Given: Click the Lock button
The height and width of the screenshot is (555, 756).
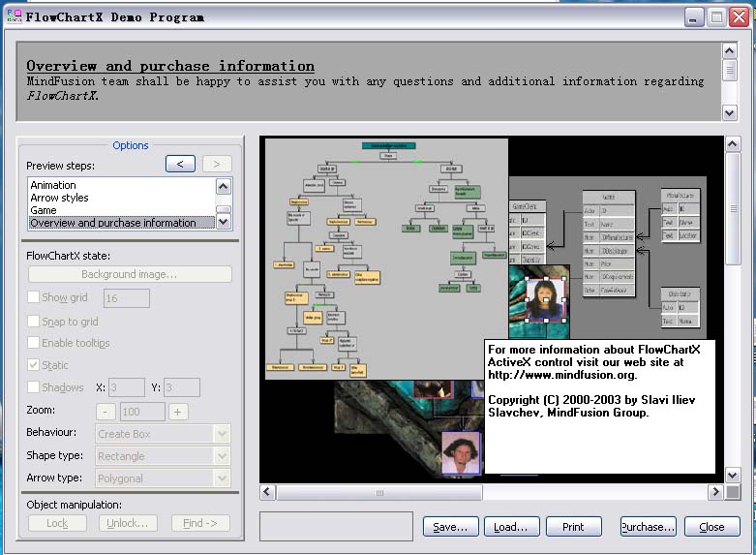Looking at the screenshot, I should 57,523.
